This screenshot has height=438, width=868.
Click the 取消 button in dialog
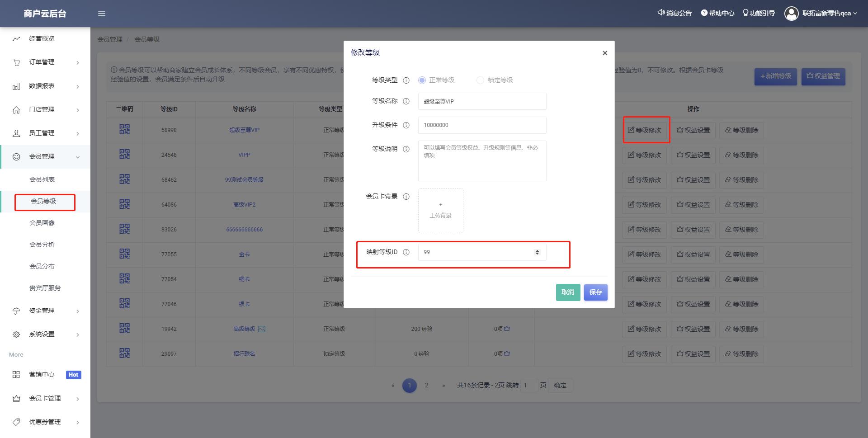point(568,292)
